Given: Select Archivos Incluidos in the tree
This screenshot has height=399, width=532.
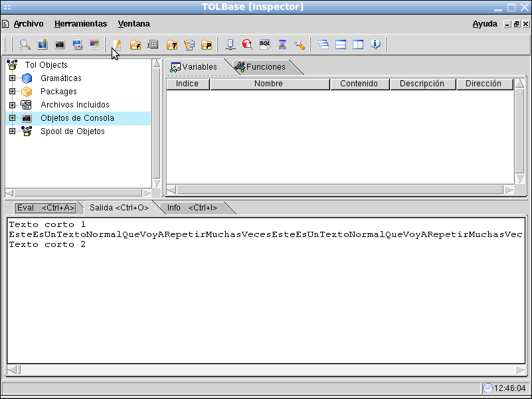Looking at the screenshot, I should 74,105.
